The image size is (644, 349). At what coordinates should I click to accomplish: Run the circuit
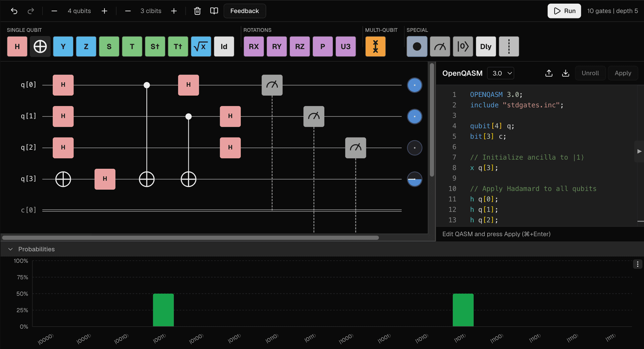click(x=564, y=11)
